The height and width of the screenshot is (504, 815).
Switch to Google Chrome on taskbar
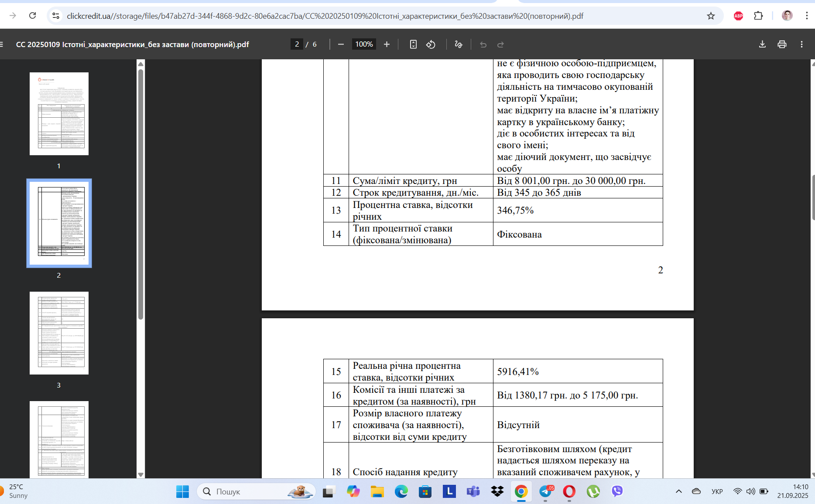(x=521, y=491)
